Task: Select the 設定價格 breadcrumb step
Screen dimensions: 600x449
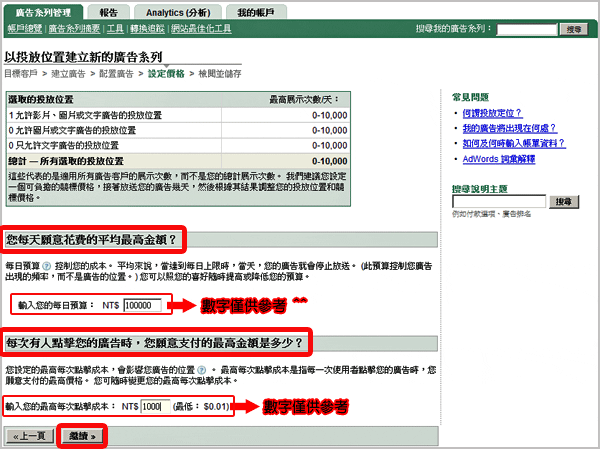Action: click(166, 74)
